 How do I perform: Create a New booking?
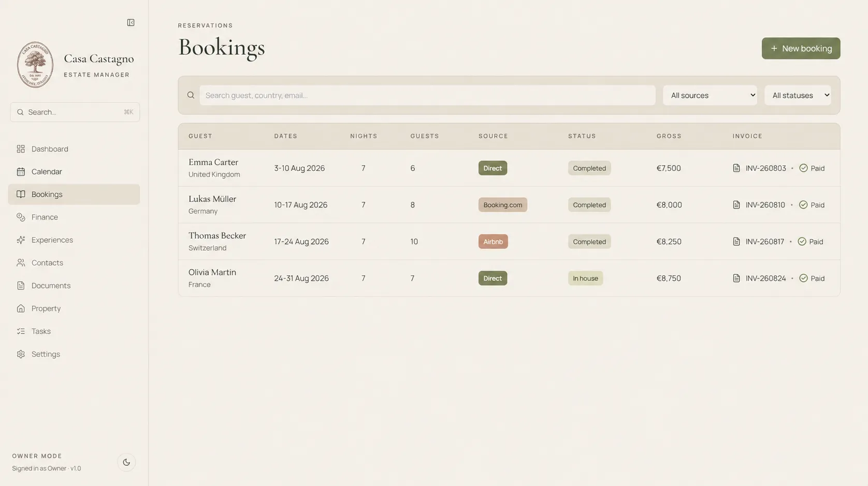coord(801,48)
